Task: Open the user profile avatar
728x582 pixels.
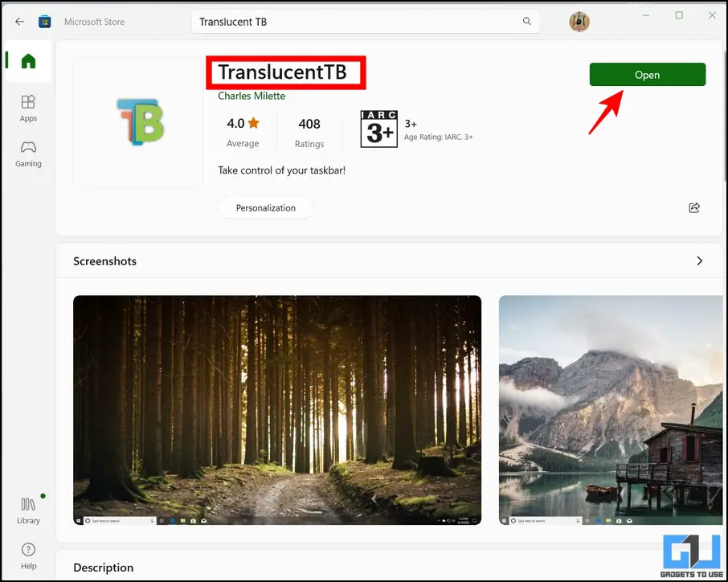Action: (x=579, y=22)
